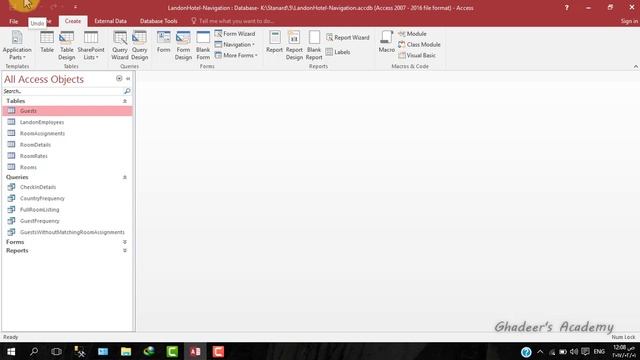Insert a Class Module
This screenshot has height=360, width=640.
[x=420, y=44]
